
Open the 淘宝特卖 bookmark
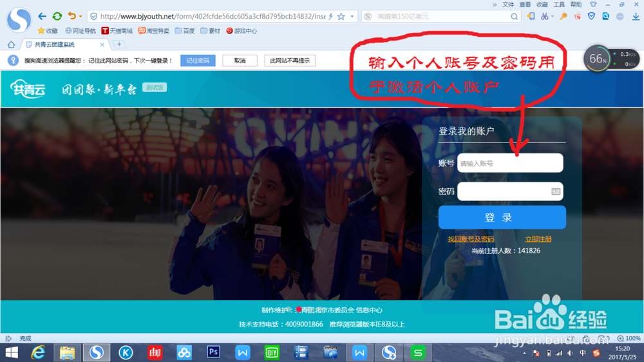pos(154,31)
